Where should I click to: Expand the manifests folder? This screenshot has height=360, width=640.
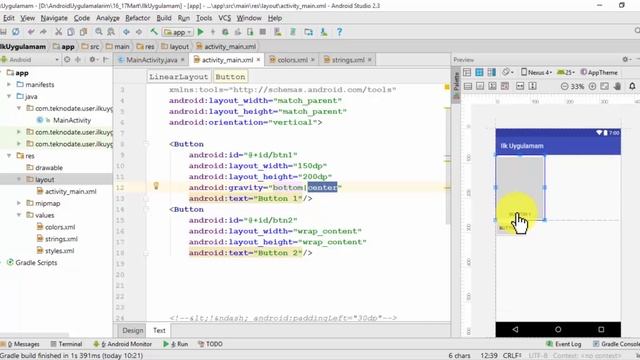pyautogui.click(x=9, y=84)
